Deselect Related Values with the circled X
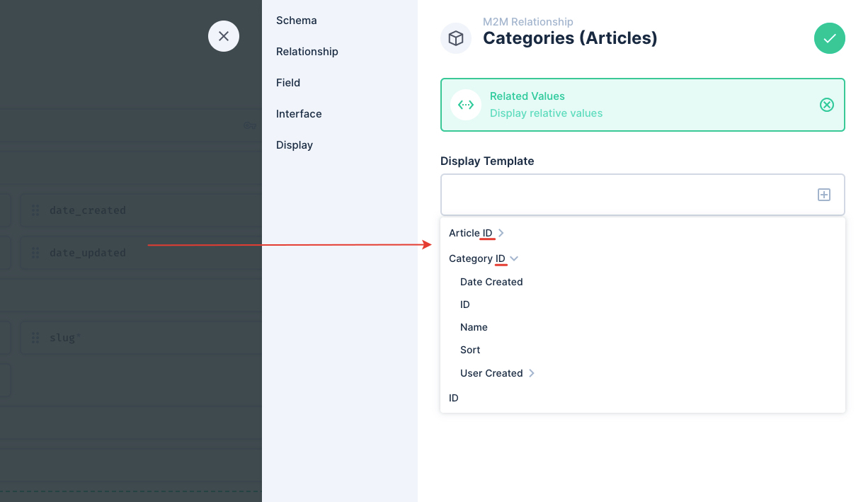The image size is (868, 502). [827, 105]
